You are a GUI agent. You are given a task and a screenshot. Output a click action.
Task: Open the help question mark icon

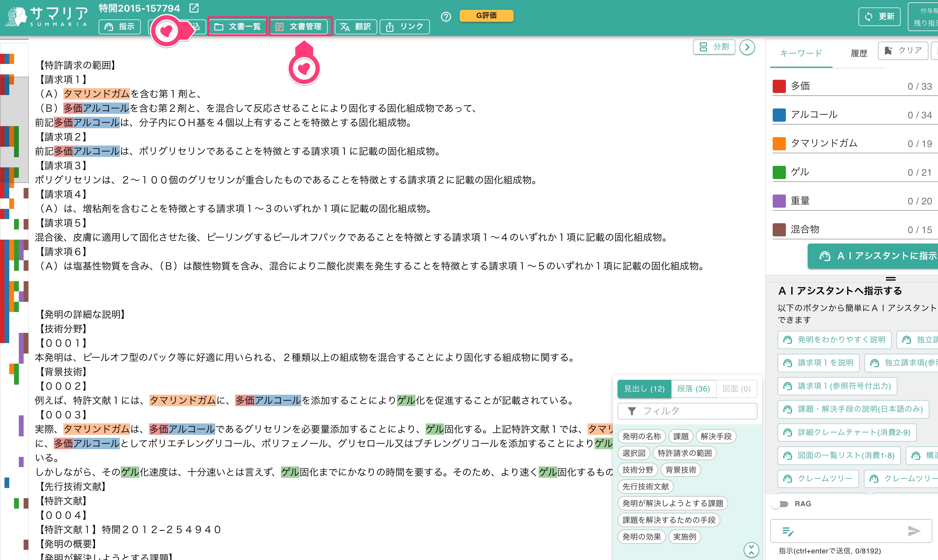click(446, 17)
